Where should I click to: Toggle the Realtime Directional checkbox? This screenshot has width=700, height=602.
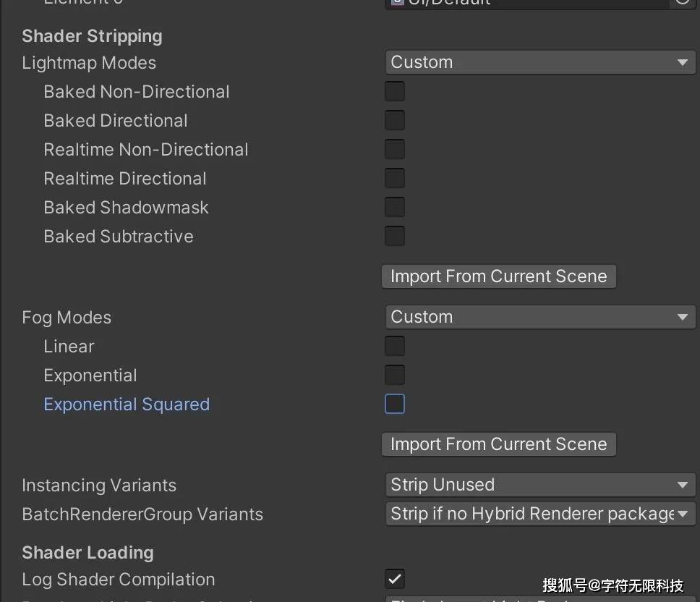[394, 178]
